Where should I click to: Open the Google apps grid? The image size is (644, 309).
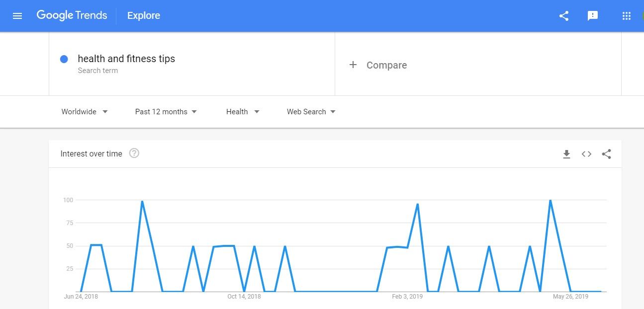click(627, 16)
